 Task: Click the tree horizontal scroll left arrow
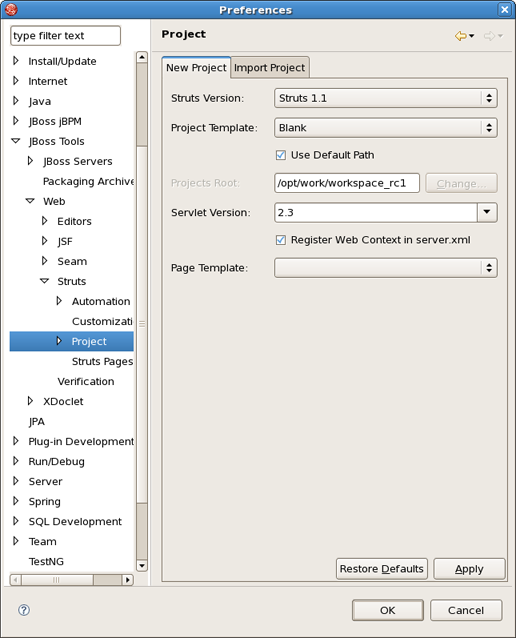15,579
